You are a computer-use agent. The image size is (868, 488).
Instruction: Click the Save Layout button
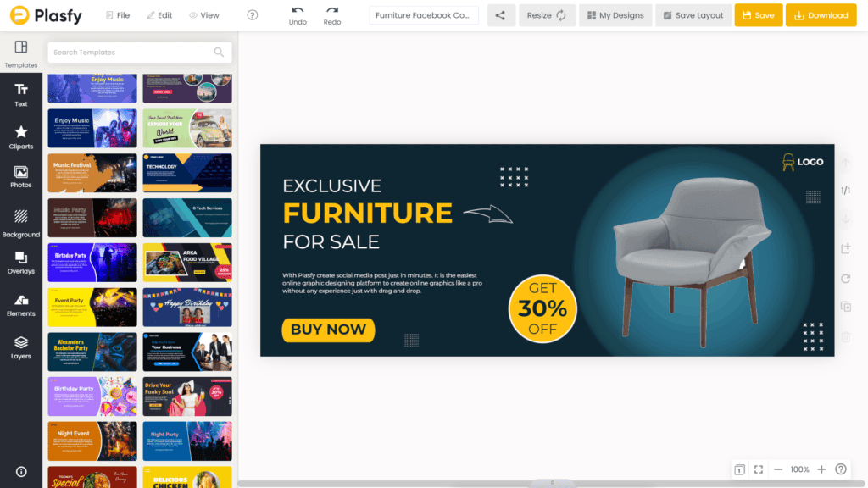[693, 15]
